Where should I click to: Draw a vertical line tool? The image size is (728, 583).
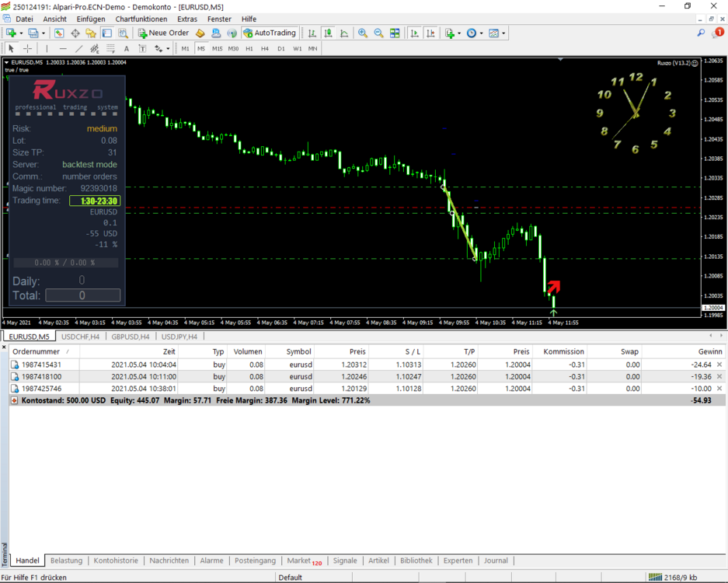[x=47, y=48]
